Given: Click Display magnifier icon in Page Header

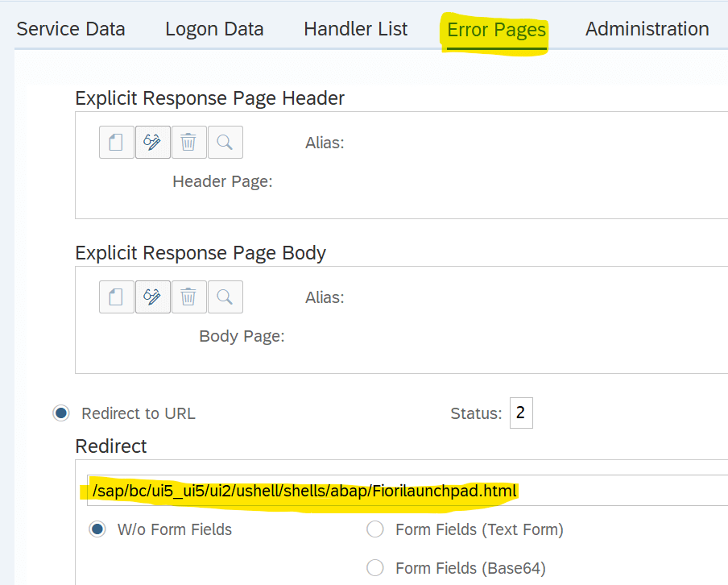Looking at the screenshot, I should (225, 142).
